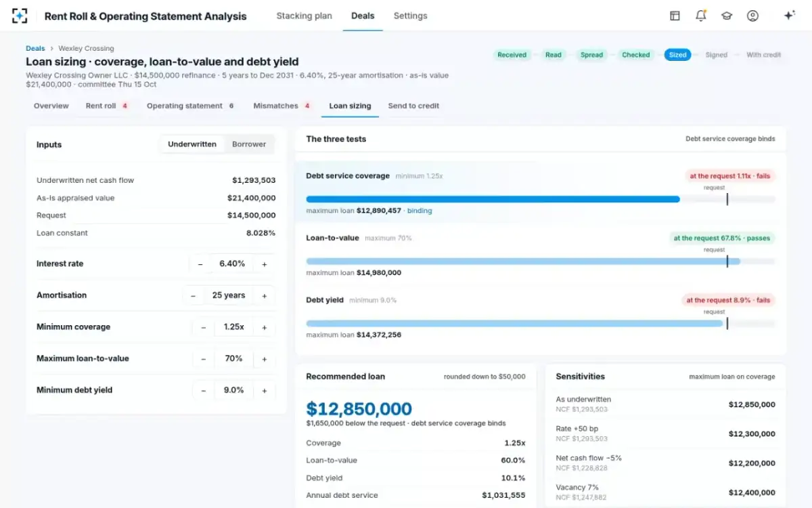
Task: Click 'Debt service coverage binds' header note
Action: (x=730, y=139)
